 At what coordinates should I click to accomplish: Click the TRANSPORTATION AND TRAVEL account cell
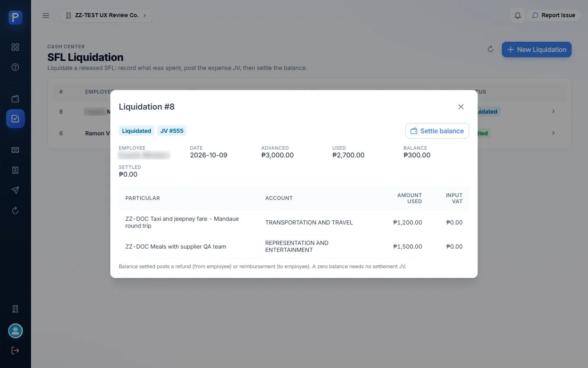309,222
